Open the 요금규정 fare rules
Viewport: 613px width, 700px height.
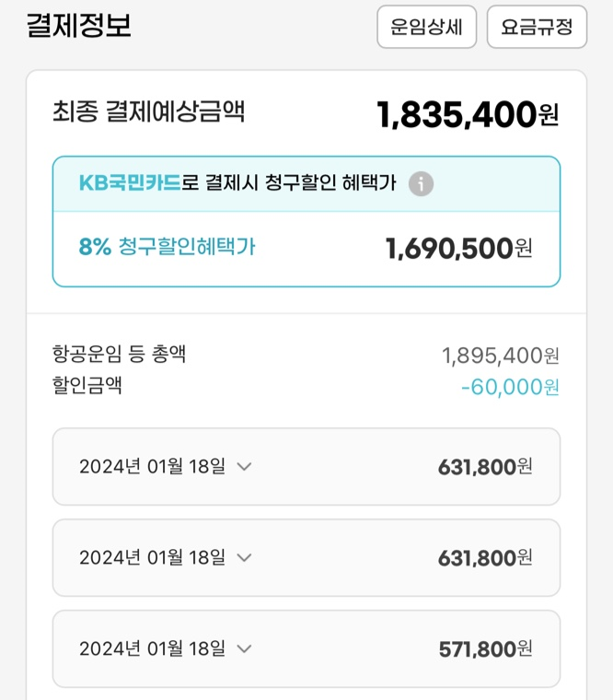pos(537,27)
